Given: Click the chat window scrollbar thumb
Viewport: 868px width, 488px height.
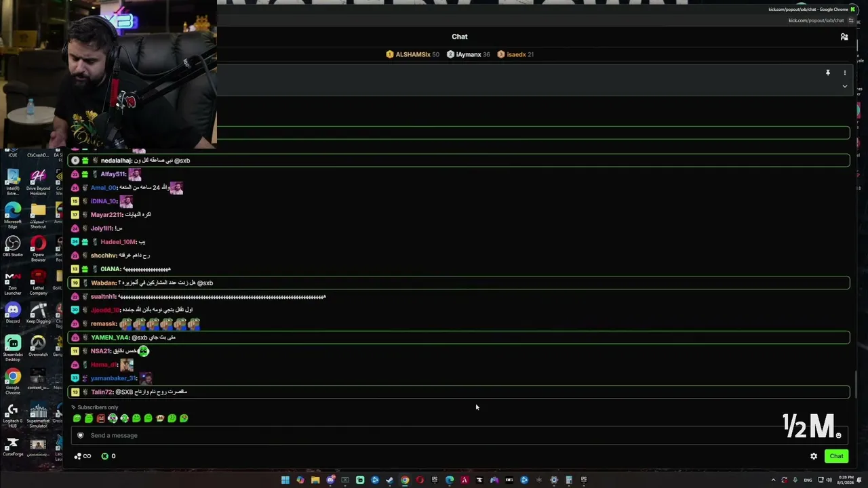Looking at the screenshot, I should pos(855,385).
